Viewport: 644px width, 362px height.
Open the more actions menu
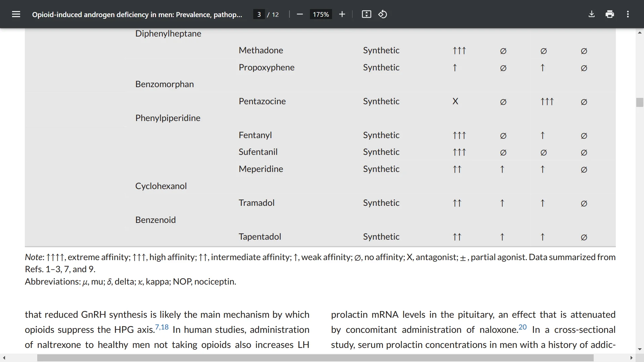point(628,14)
